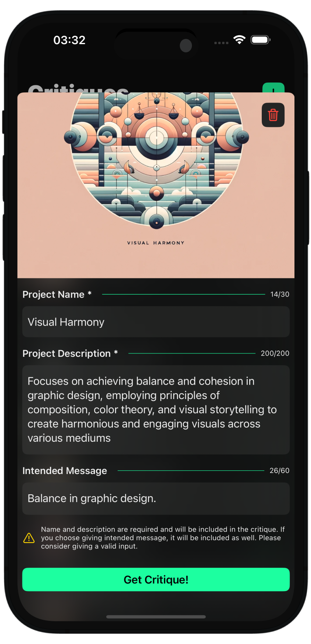Click the Intended Message label
Viewport: 311px width, 644px height.
(65, 471)
